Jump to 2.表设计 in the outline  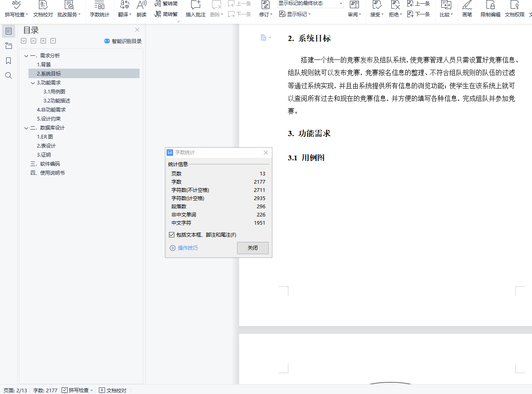click(46, 146)
